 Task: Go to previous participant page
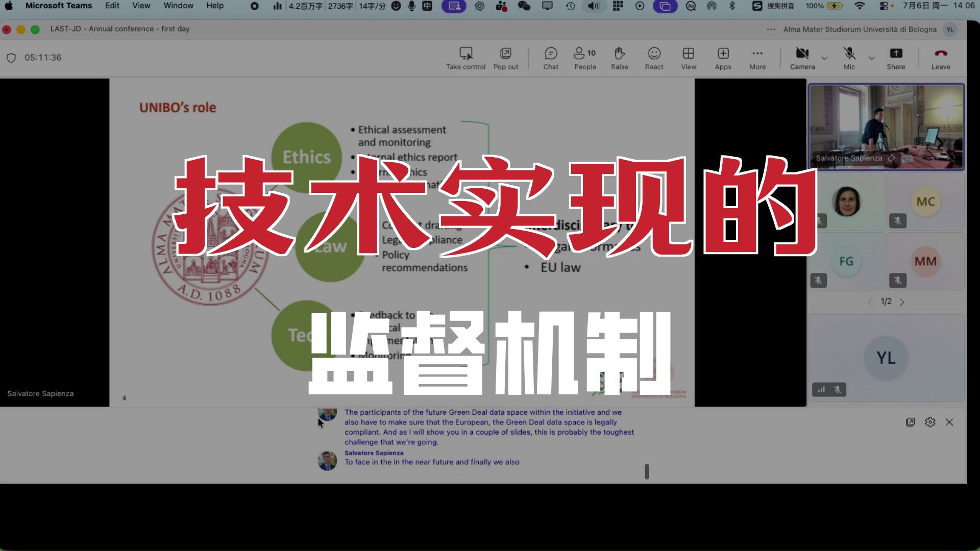[870, 302]
